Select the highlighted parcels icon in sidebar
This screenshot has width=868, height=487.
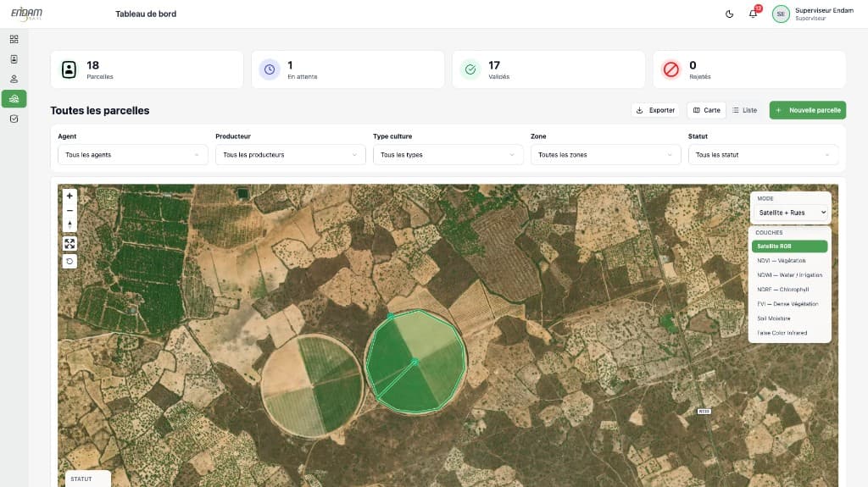pyautogui.click(x=14, y=99)
